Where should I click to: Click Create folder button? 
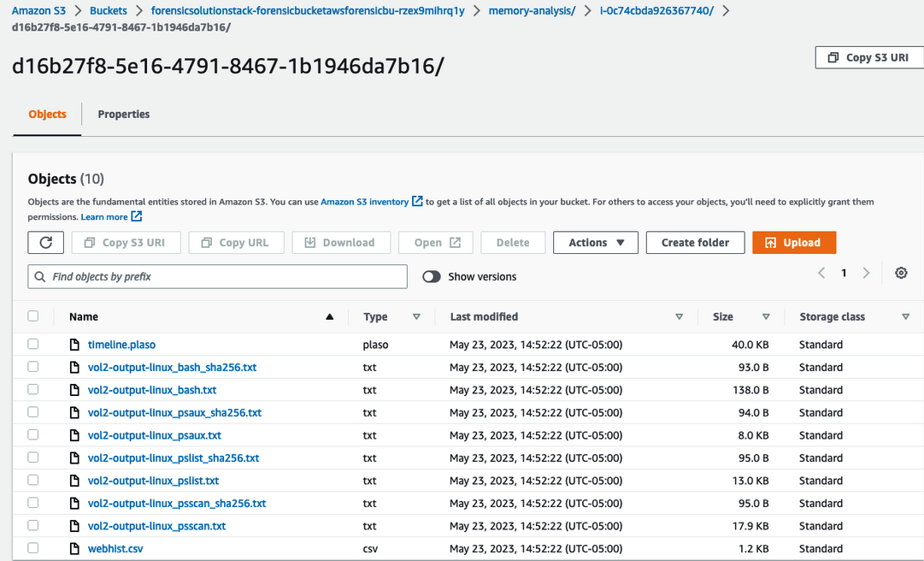pos(696,242)
